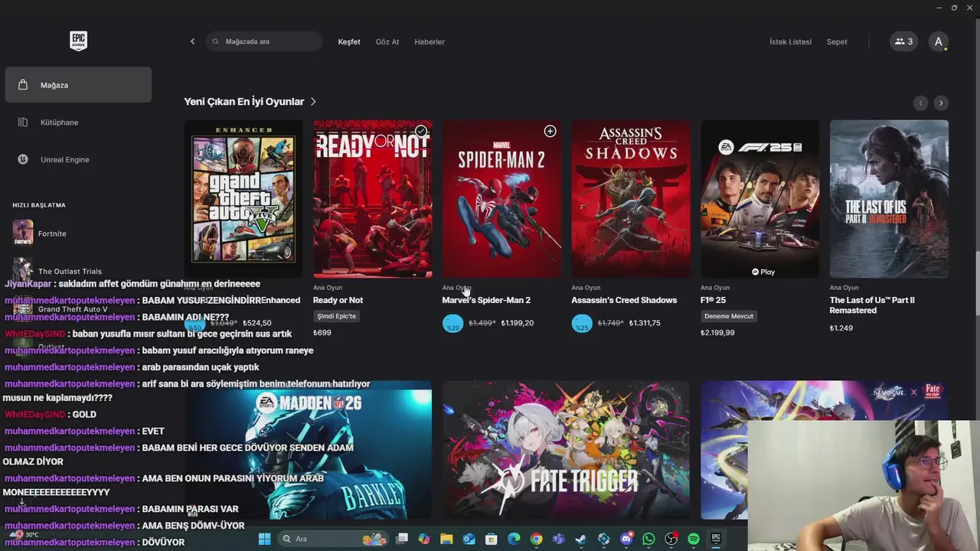Open the F1 25 cover art
Viewport: 980px width, 551px height.
759,199
